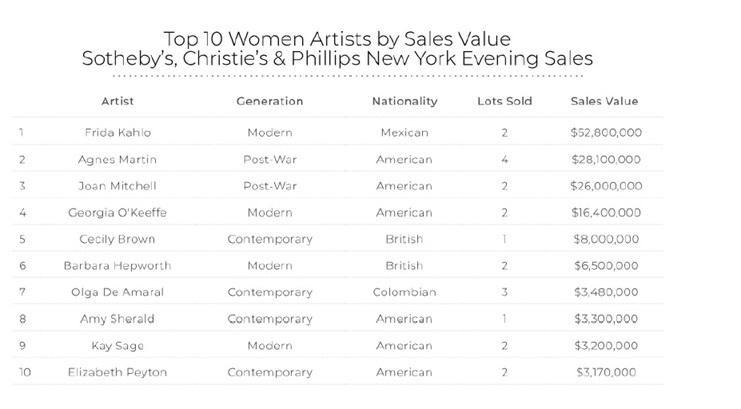
Task: Click the $52,800,000 sales value
Action: coord(604,133)
